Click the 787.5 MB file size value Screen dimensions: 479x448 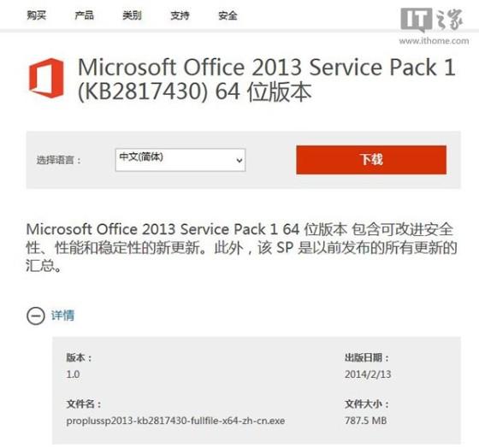366,421
